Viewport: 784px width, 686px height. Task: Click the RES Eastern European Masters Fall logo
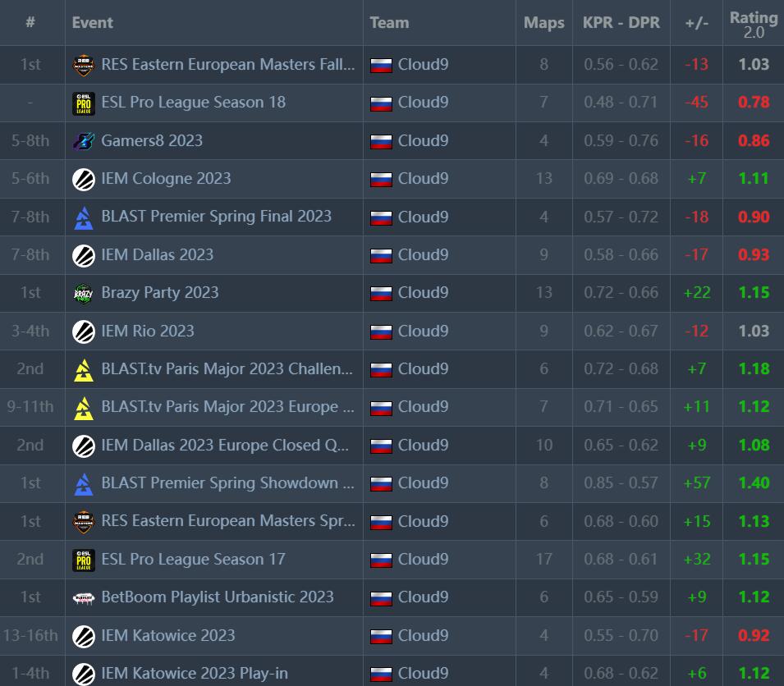click(84, 64)
